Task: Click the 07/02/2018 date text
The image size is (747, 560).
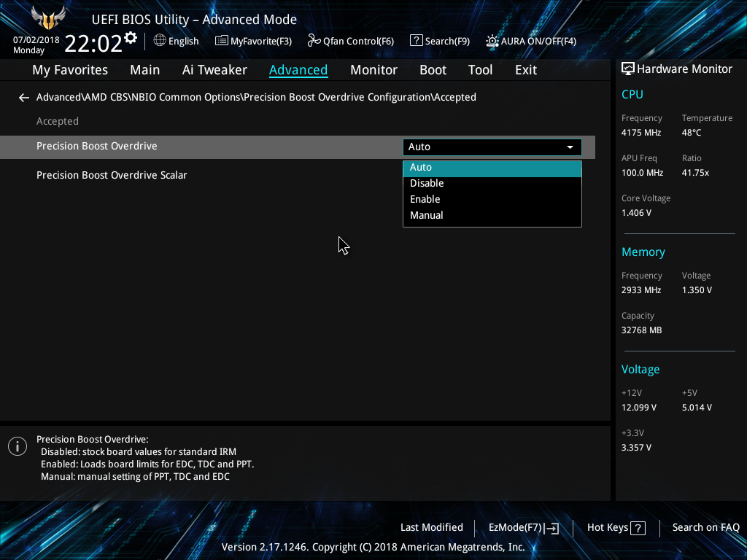Action: pyautogui.click(x=36, y=40)
